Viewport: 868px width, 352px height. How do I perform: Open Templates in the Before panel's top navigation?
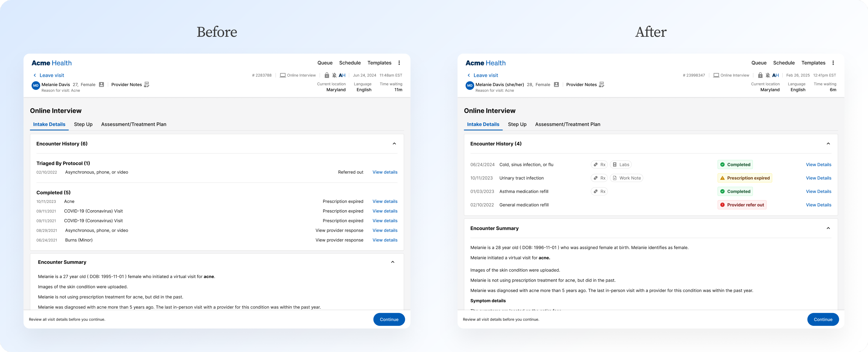(379, 63)
